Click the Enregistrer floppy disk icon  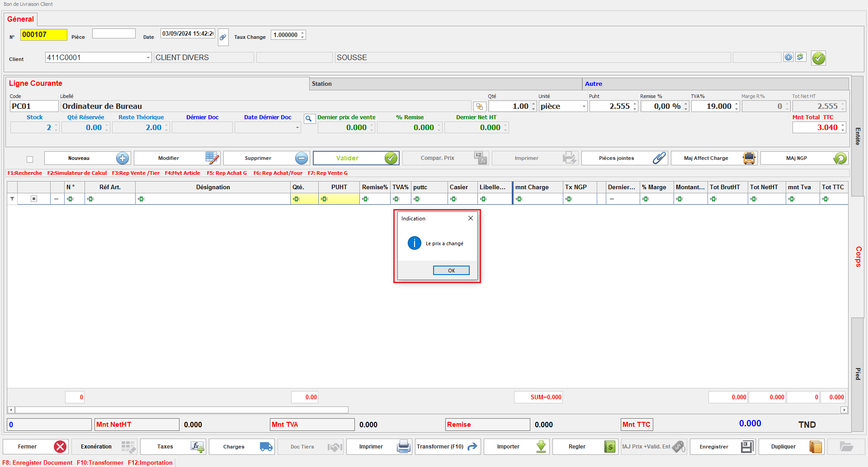coord(747,447)
